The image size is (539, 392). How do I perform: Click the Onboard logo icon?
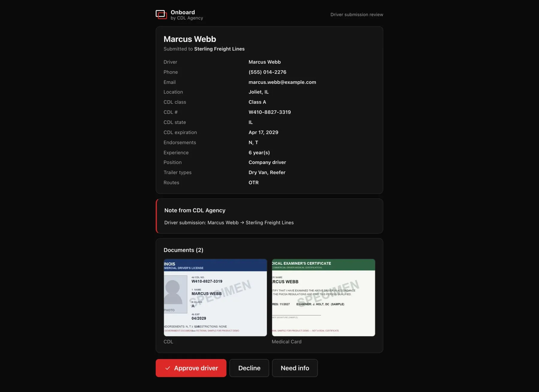click(161, 14)
